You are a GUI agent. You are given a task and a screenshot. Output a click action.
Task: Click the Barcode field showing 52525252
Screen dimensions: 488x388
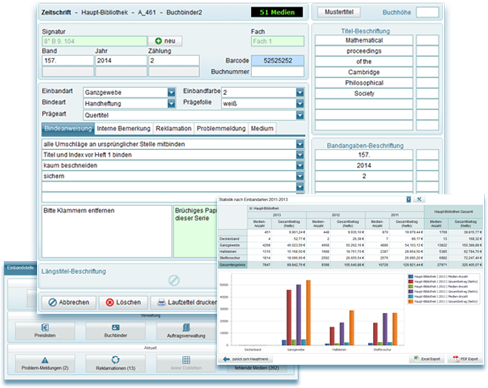pos(278,60)
